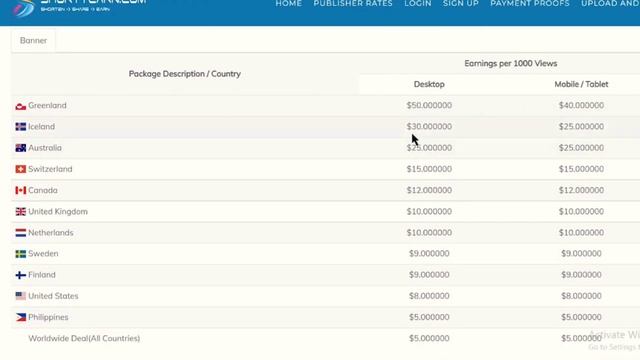Click Iceland desktop rate $30.000000

pos(429,127)
